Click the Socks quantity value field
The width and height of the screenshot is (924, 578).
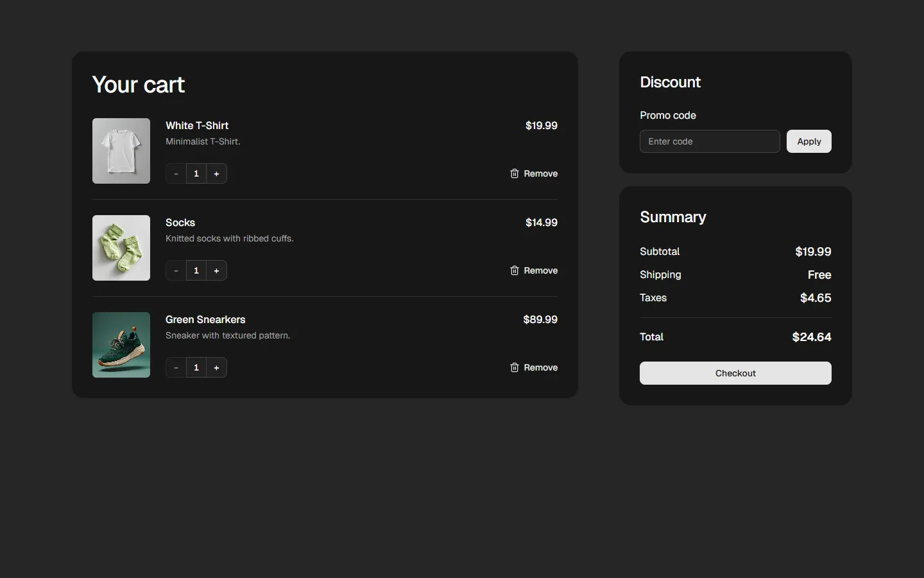(196, 270)
